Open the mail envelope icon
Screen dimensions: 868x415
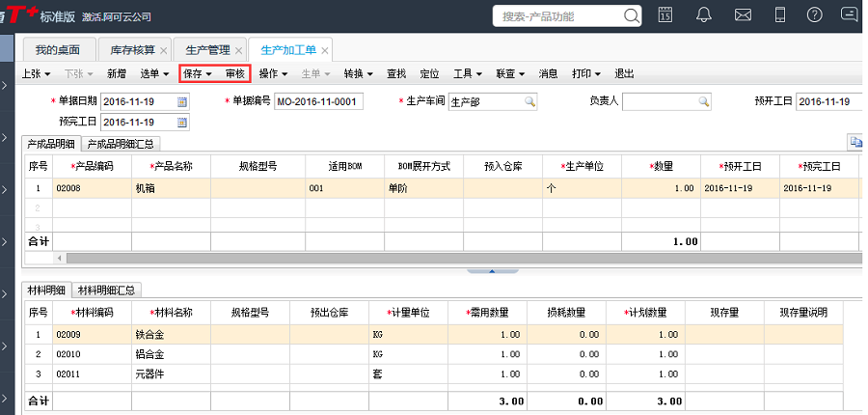[743, 14]
